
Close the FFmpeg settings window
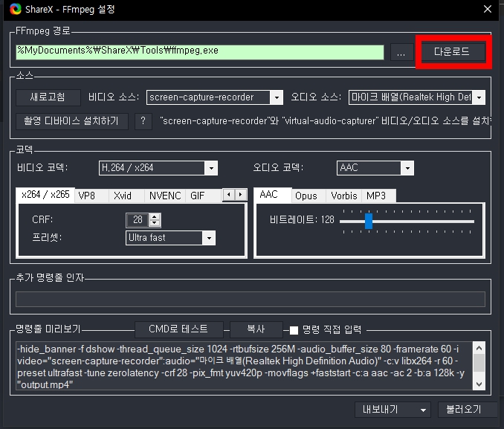pos(488,9)
